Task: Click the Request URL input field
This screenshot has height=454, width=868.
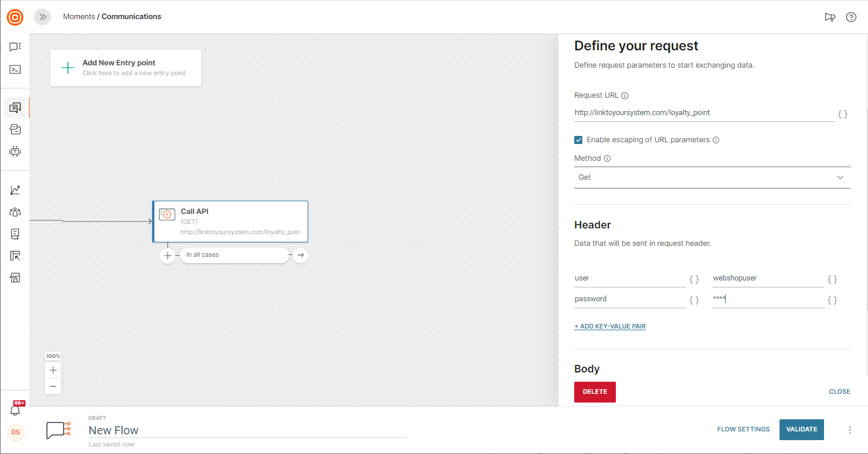Action: point(704,113)
